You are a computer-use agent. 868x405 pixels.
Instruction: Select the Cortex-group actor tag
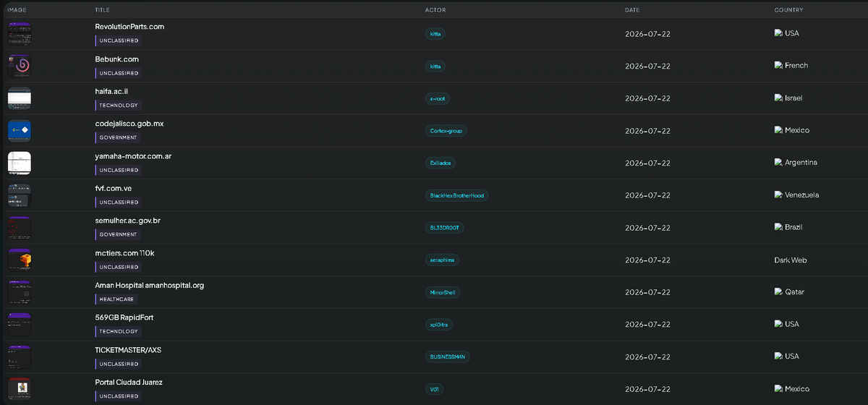pos(446,131)
